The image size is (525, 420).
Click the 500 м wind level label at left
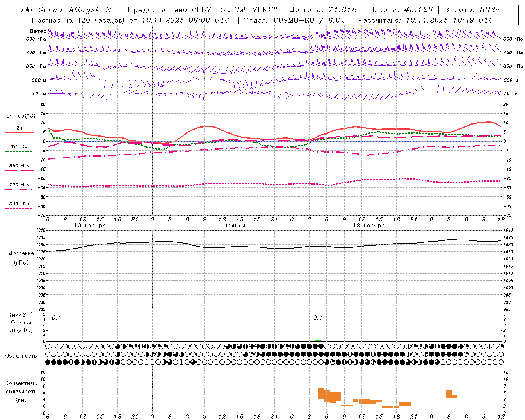click(39, 80)
